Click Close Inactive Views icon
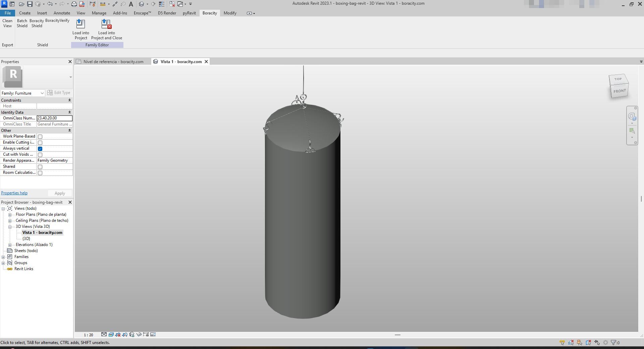The width and height of the screenshot is (644, 349). coord(172,4)
